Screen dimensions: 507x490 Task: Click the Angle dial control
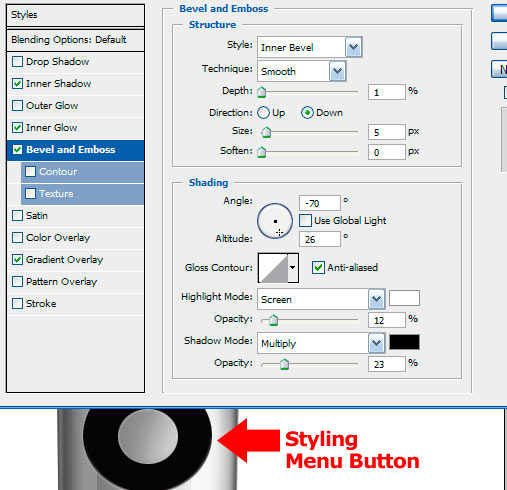click(x=275, y=221)
